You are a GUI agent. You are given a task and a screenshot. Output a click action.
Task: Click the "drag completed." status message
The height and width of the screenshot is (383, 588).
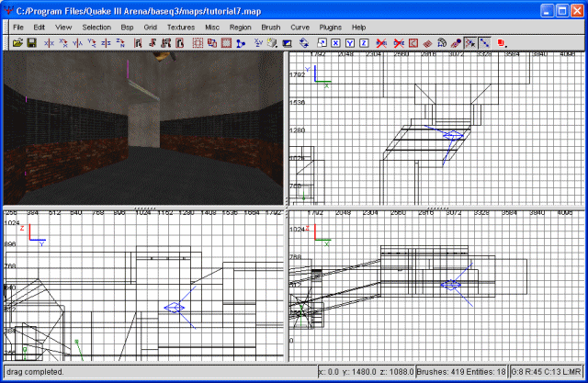click(x=35, y=372)
